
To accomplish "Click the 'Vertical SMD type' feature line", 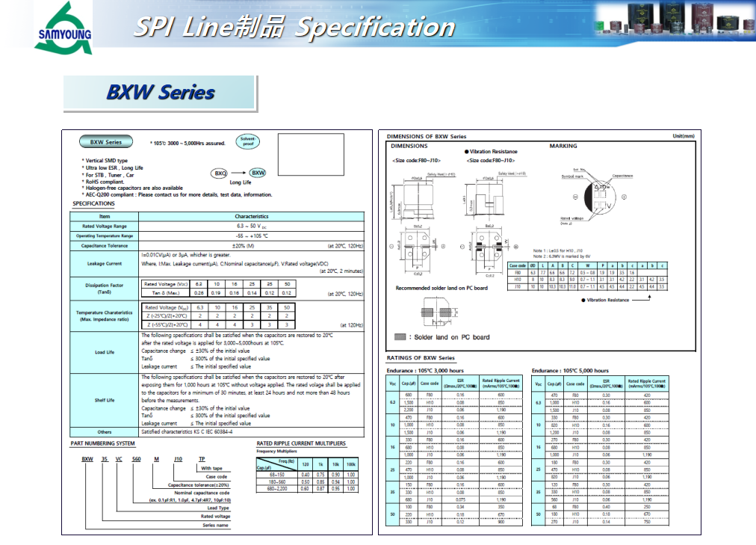I will pos(105,161).
